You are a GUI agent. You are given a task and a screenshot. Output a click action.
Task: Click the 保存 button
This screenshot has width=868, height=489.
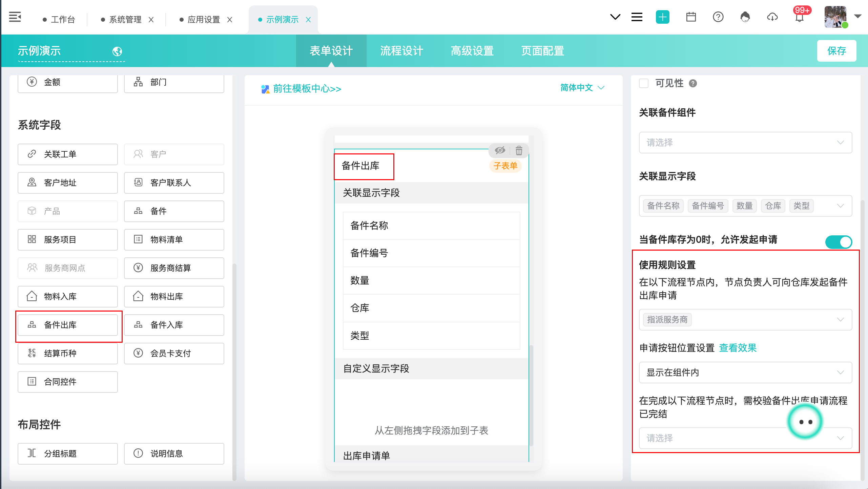(836, 51)
